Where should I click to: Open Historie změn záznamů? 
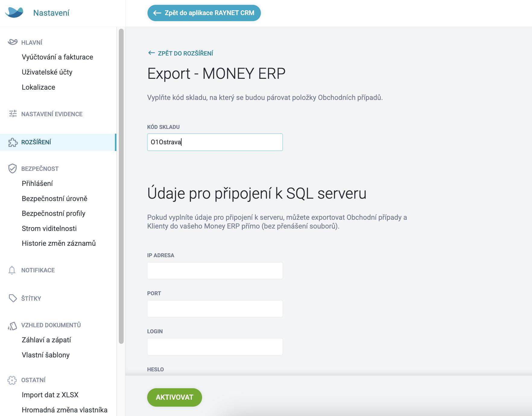59,243
